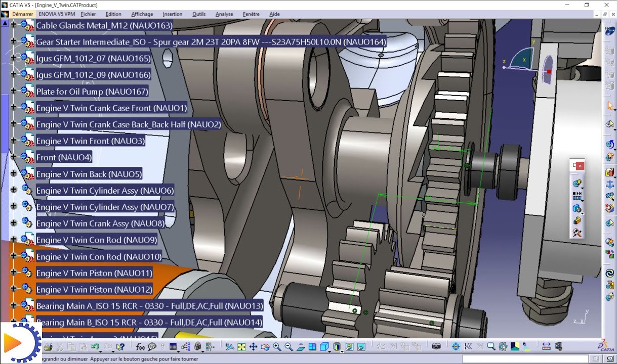Image resolution: width=617 pixels, height=364 pixels.
Task: Click the Zoom In magnifier icon
Action: coord(277,347)
